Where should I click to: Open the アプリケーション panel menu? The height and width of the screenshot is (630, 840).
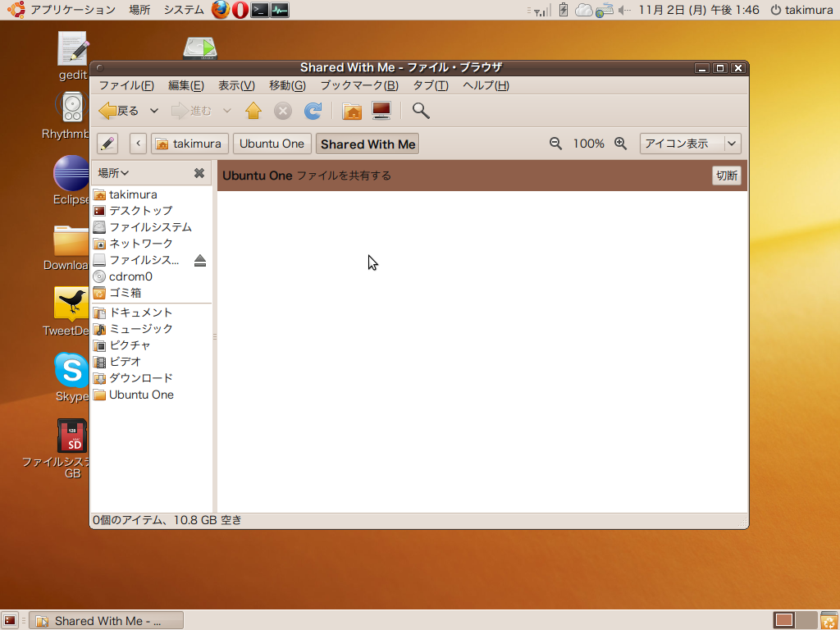coord(72,10)
